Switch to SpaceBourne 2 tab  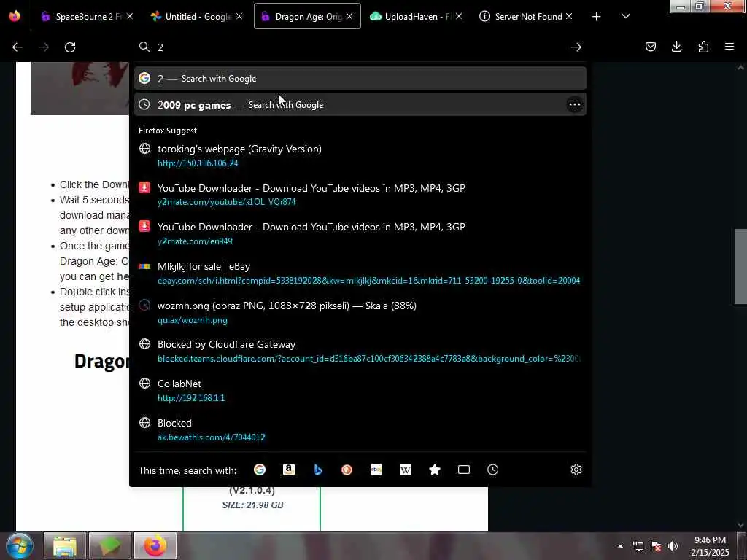pos(85,16)
